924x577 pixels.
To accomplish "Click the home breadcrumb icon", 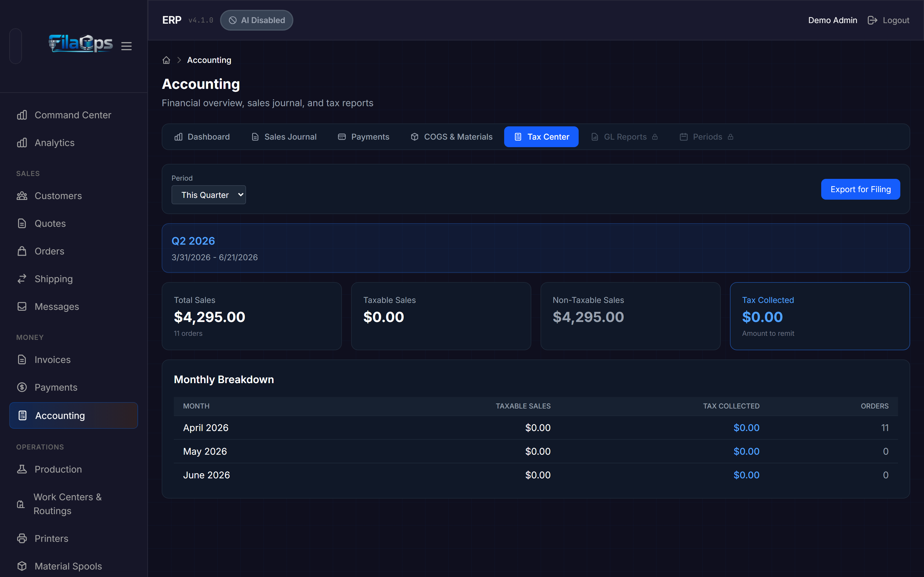I will [166, 60].
